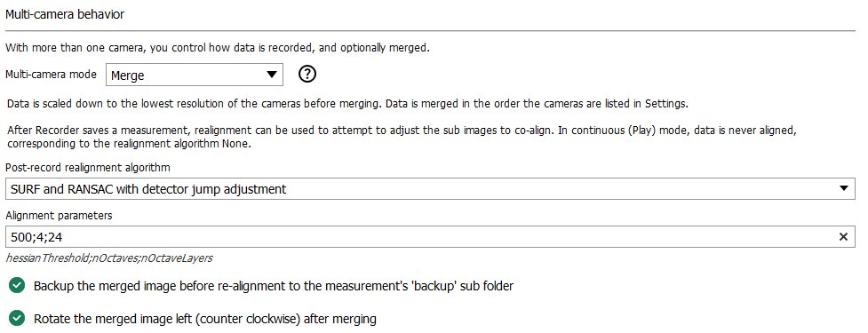Toggle 'Rotate the merged image left' label

[x=205, y=320]
